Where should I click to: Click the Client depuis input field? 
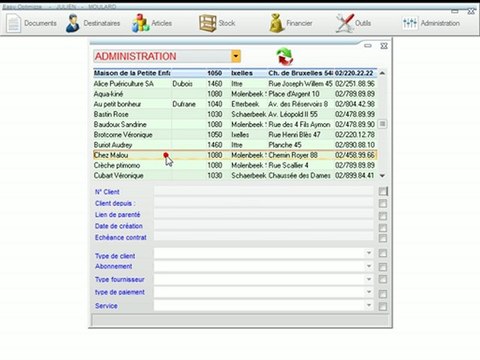[264, 203]
